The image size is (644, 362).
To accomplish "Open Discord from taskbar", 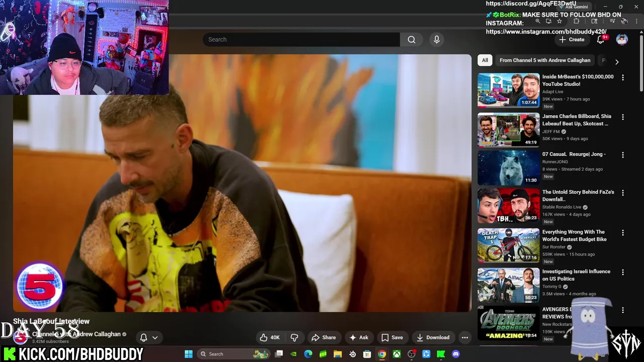I will [456, 354].
